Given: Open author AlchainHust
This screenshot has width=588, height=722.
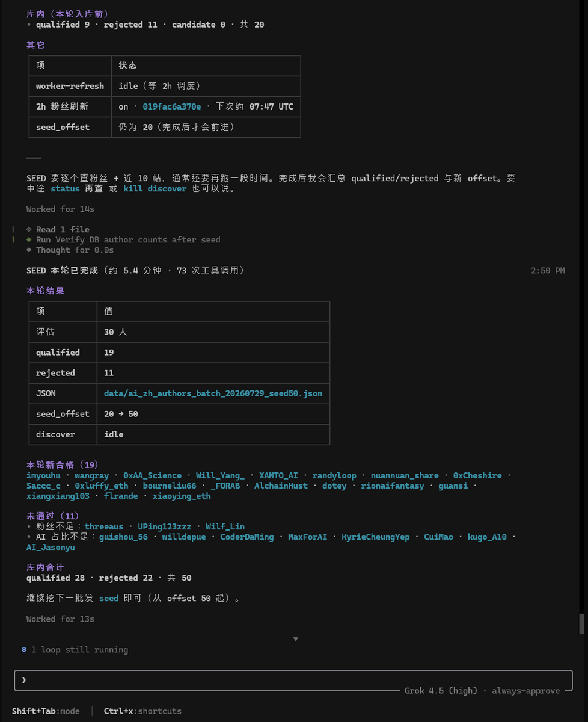Looking at the screenshot, I should (x=281, y=486).
